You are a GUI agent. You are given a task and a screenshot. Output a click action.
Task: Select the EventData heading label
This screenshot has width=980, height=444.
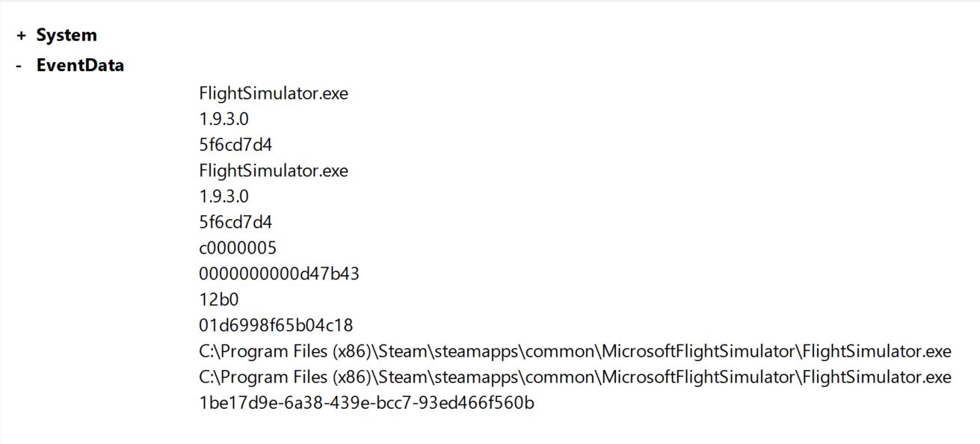tap(80, 65)
